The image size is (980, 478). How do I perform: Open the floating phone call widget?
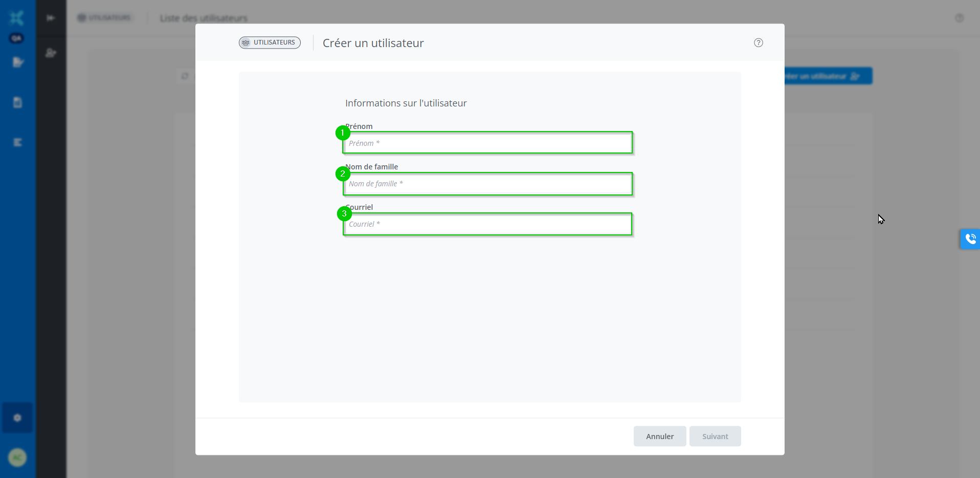click(970, 239)
